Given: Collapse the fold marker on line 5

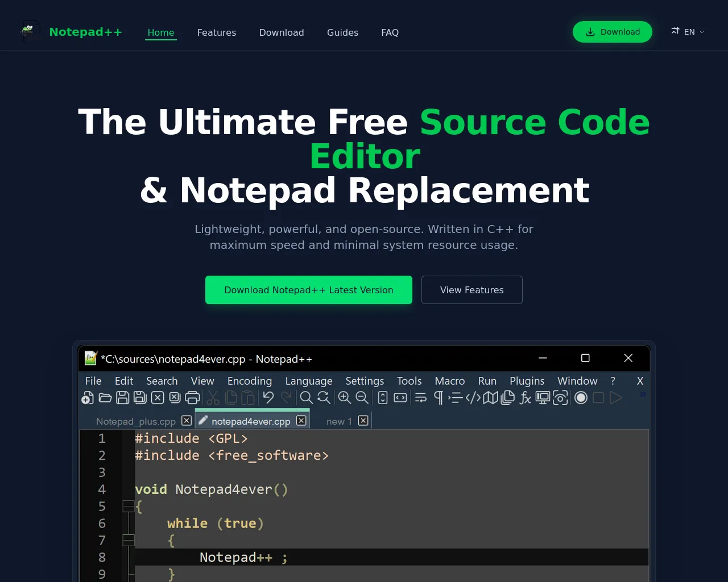Looking at the screenshot, I should 129,506.
